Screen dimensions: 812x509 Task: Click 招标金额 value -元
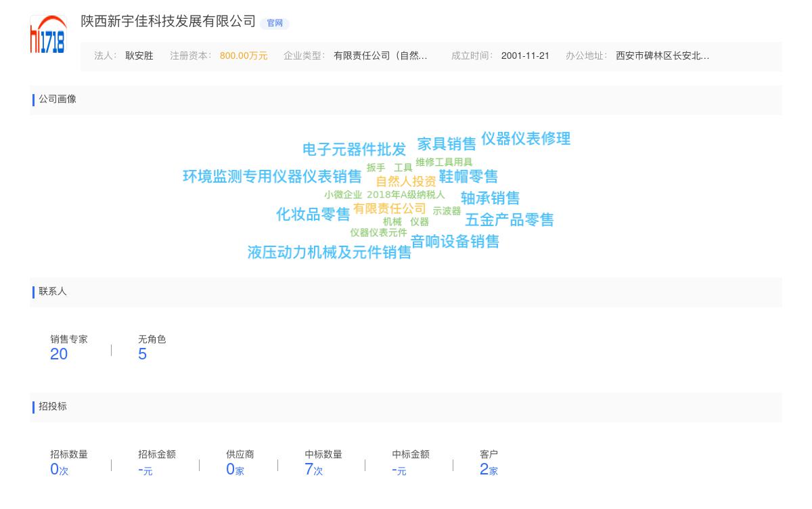tap(145, 470)
